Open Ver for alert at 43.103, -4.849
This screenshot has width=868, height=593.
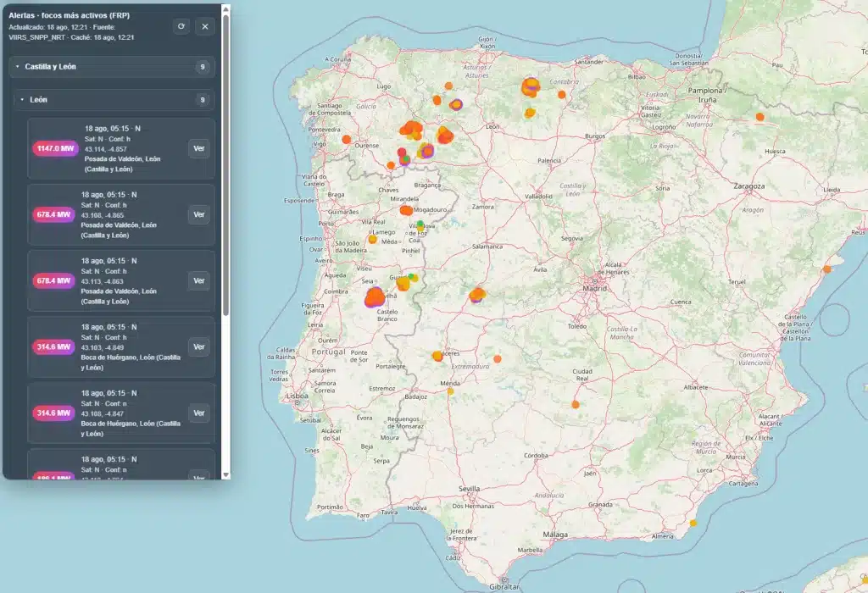[x=198, y=346]
